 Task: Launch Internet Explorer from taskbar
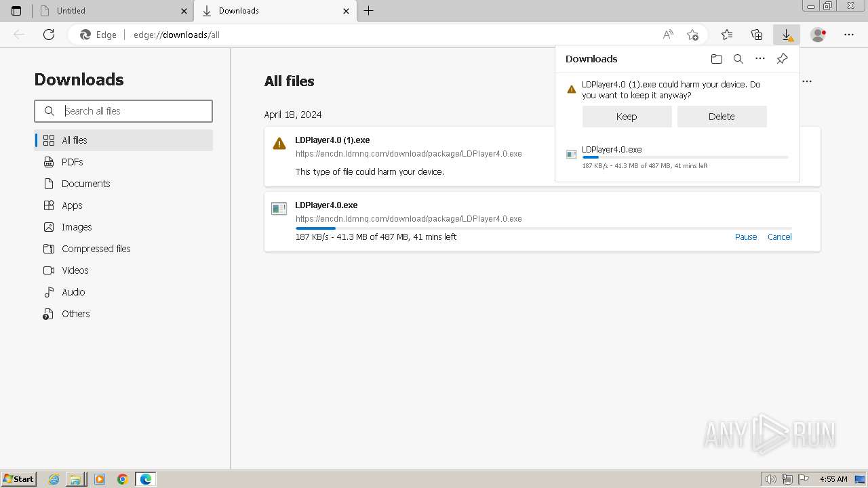click(x=54, y=479)
